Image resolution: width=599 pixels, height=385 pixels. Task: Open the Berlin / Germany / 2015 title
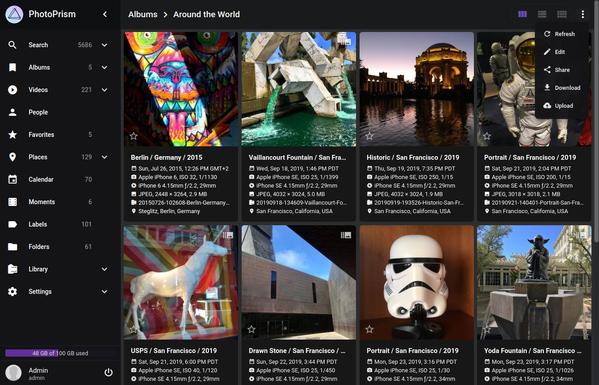[x=167, y=157]
